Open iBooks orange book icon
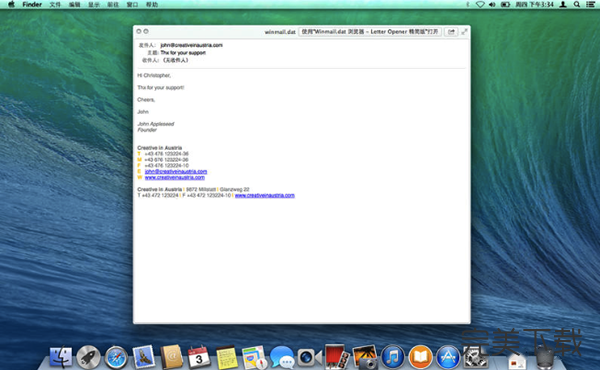Image resolution: width=600 pixels, height=370 pixels. click(x=420, y=357)
